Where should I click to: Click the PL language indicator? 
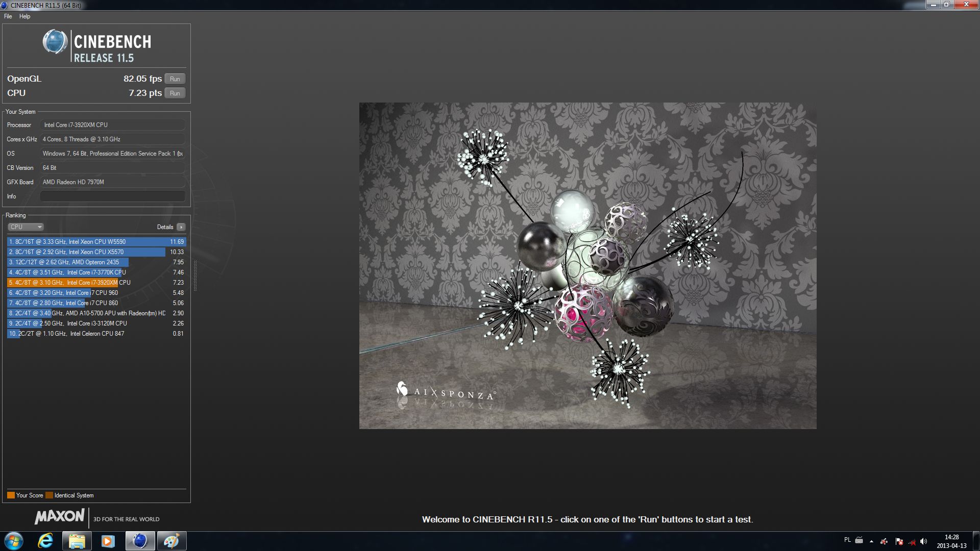[847, 540]
